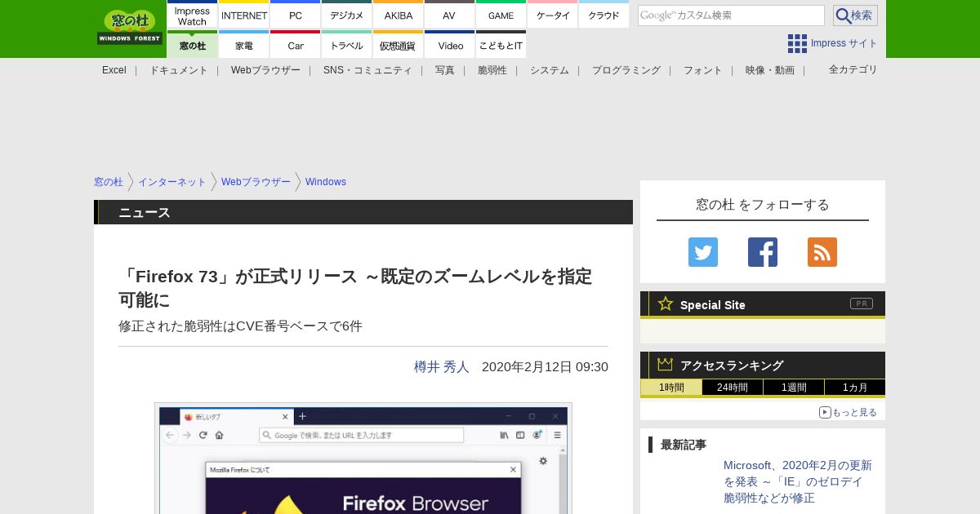Open the デジカメ site tab

(x=347, y=15)
